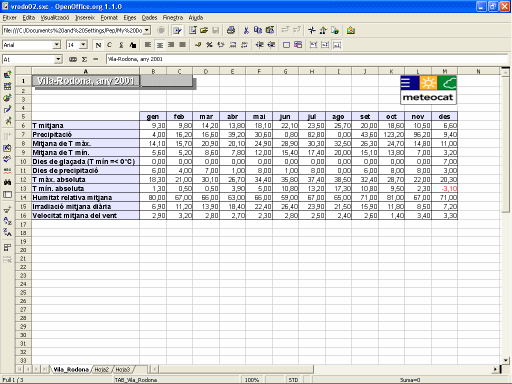Click the STD selection mode in status bar
The width and height of the screenshot is (512, 384).
tap(293, 380)
